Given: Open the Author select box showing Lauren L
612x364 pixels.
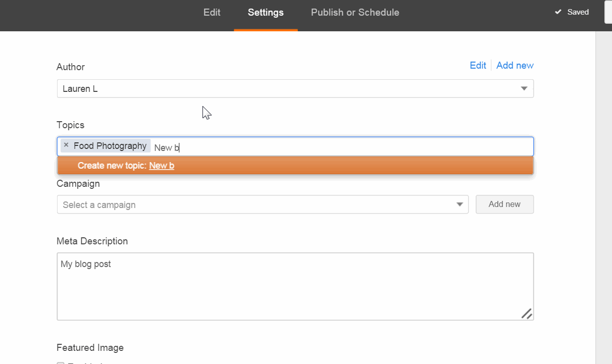Looking at the screenshot, I should [288, 89].
